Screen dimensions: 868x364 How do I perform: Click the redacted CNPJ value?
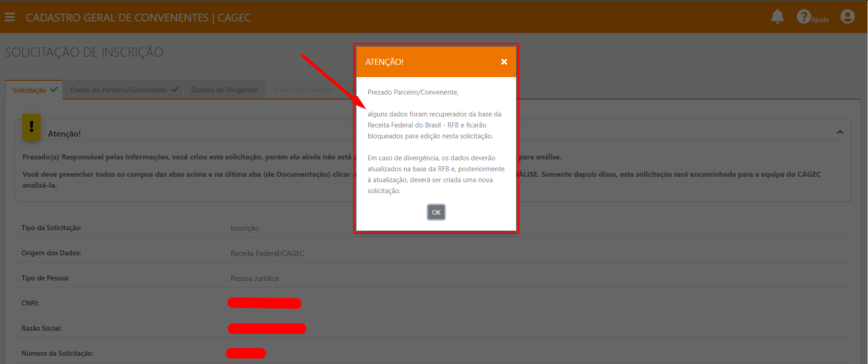pos(264,303)
